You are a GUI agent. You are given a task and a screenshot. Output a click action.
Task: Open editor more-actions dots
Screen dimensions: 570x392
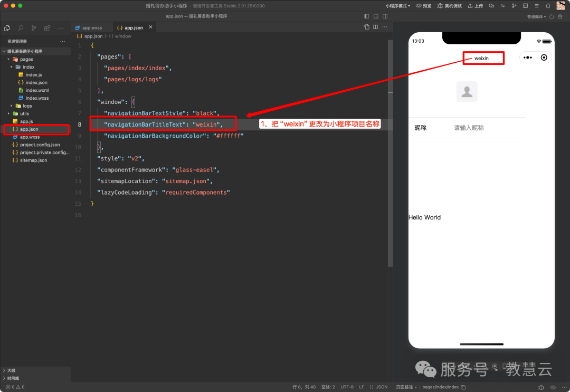(x=385, y=27)
